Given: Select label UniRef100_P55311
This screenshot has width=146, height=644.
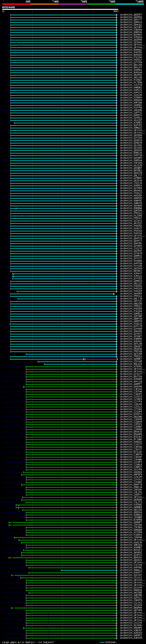Looking at the screenshot, I should (131, 296).
